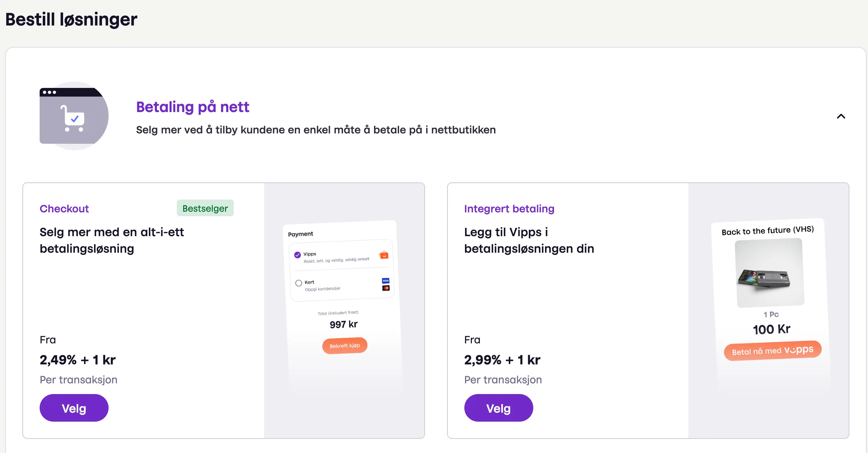Open the Integrert betaling heading link
868x453 pixels.
pyautogui.click(x=509, y=208)
